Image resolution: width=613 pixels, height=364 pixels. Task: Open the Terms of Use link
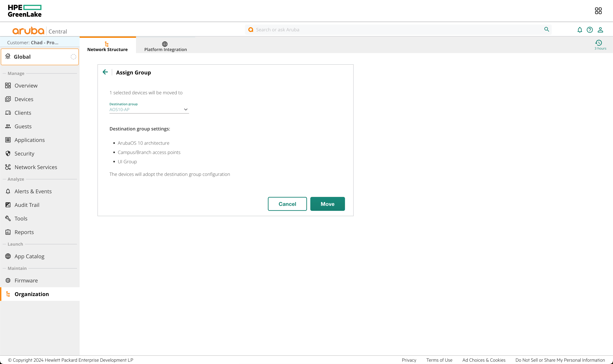[x=439, y=360]
